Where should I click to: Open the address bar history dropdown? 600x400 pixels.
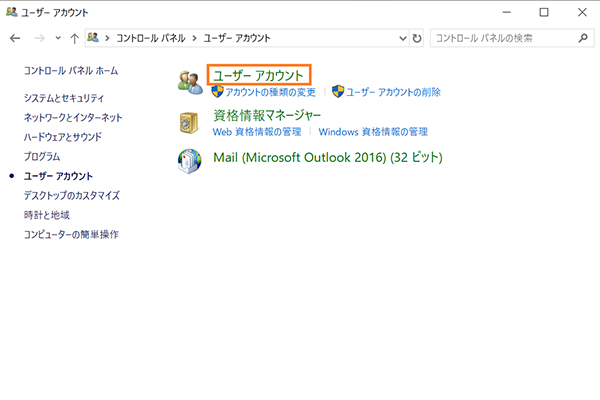coord(403,38)
